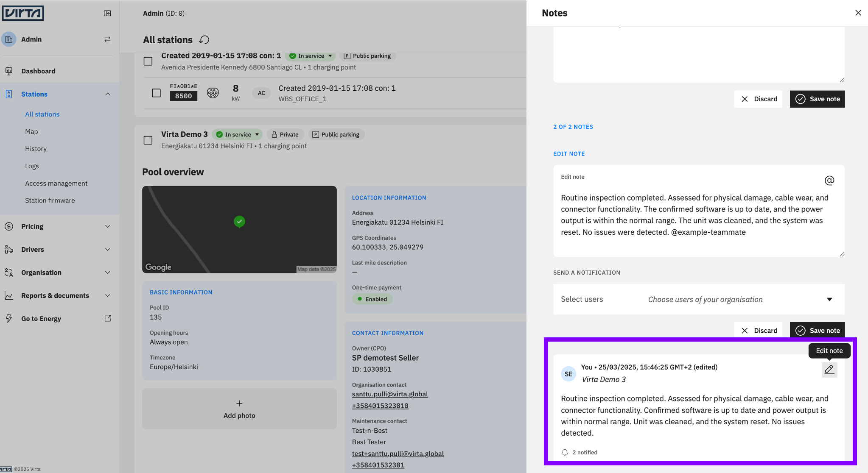Open the Logs submenu item

point(32,166)
